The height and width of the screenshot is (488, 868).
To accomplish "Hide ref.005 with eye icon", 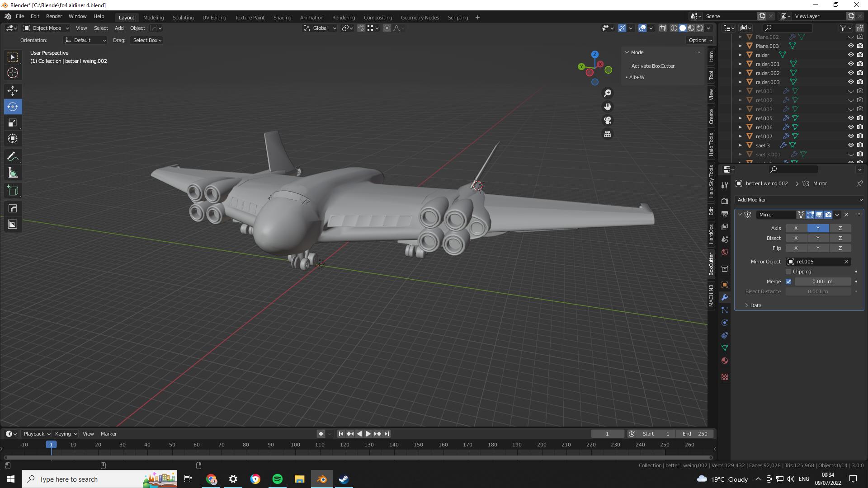I will click(850, 118).
